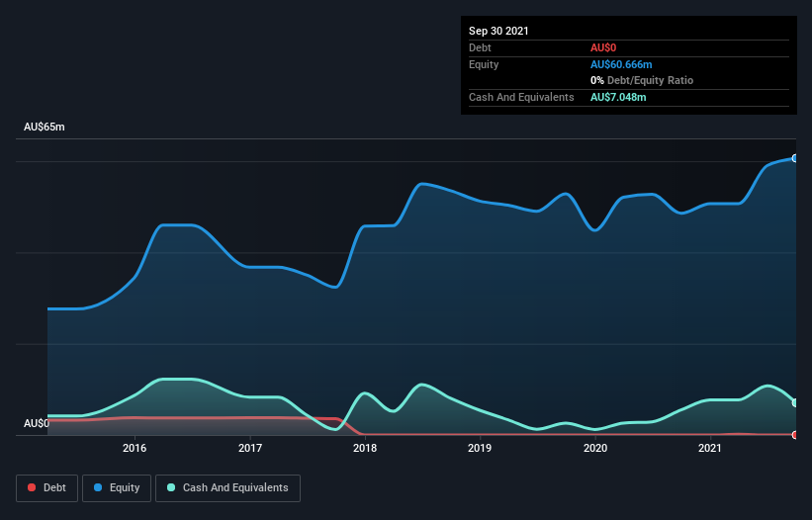Toggle Cash And Equivalents legend button

pos(227,488)
